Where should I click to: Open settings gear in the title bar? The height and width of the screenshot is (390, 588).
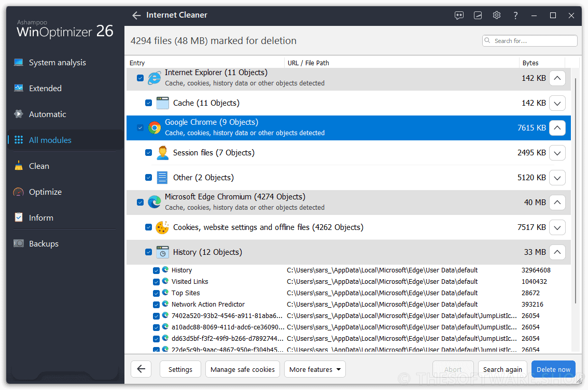click(x=497, y=16)
